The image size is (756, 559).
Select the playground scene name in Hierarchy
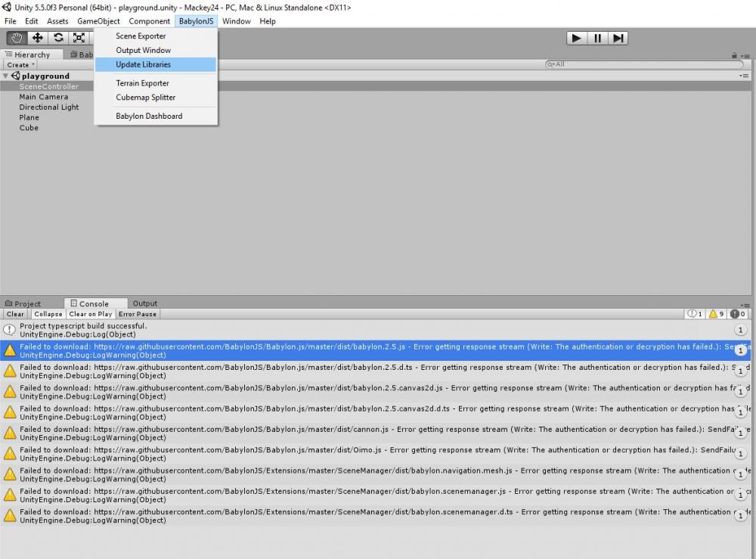[45, 76]
